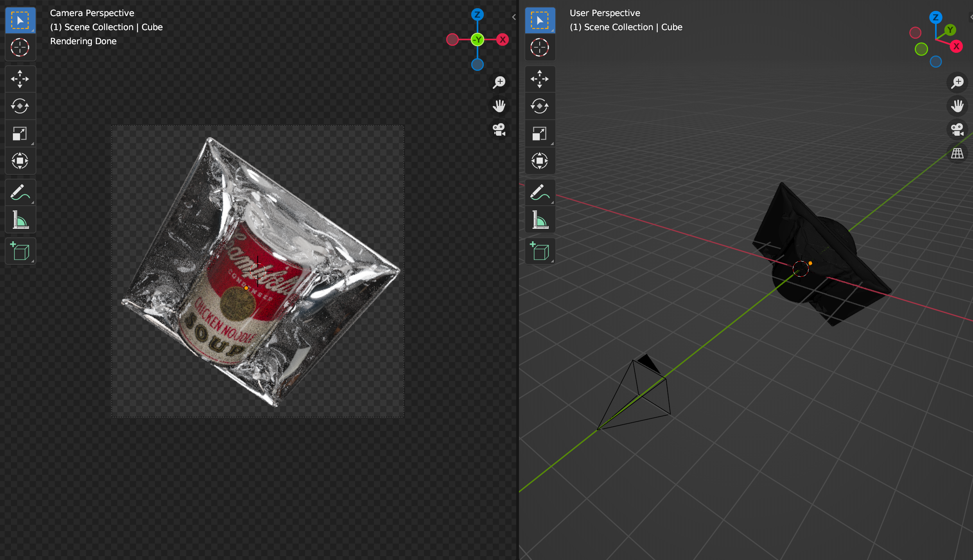This screenshot has width=973, height=560.
Task: Click blue Z axis on right gizmo
Action: point(935,17)
